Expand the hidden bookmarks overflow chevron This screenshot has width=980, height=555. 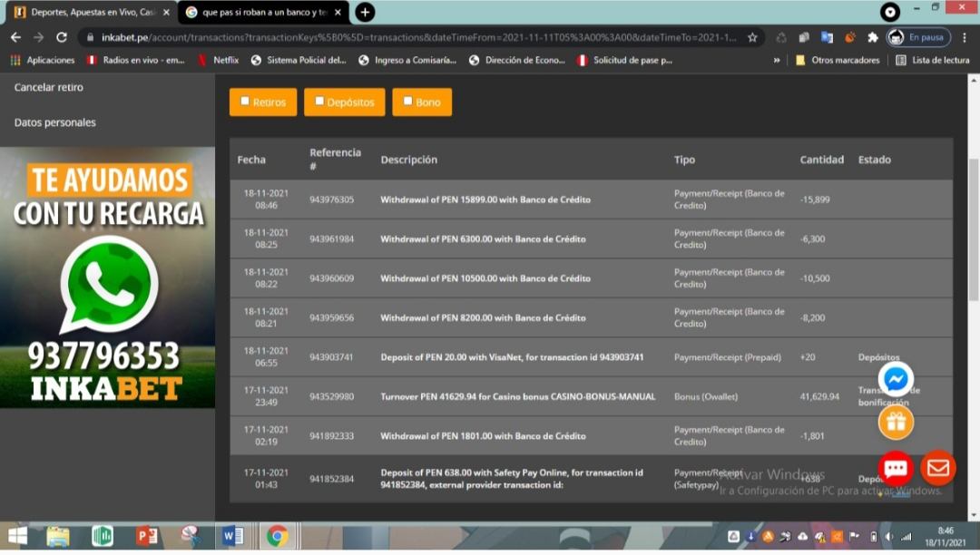(777, 60)
